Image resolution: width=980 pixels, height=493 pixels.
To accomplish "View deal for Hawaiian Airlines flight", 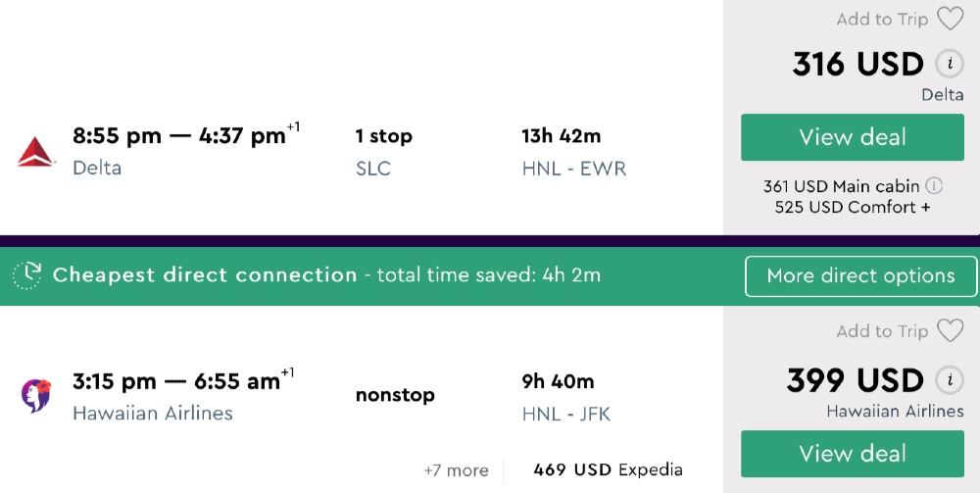I will point(852,454).
